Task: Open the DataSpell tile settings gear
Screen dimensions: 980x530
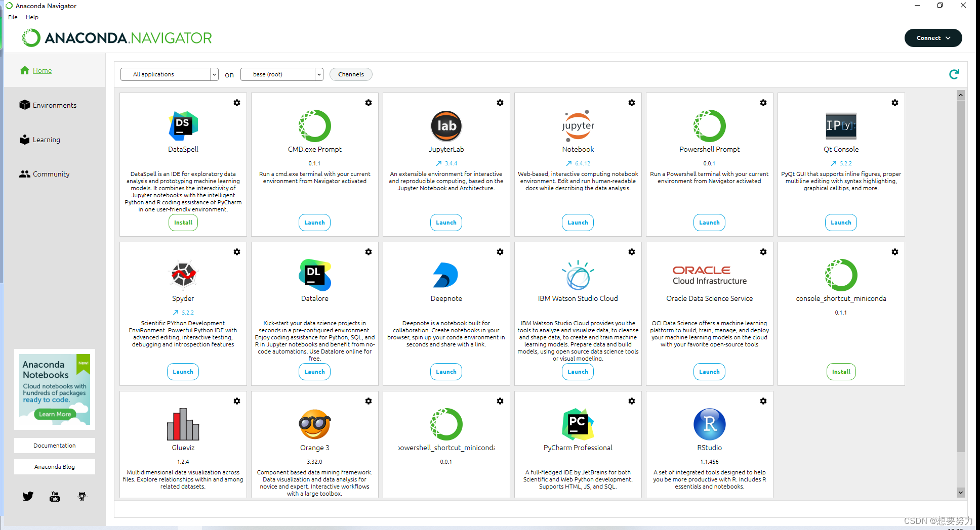Action: [x=237, y=103]
